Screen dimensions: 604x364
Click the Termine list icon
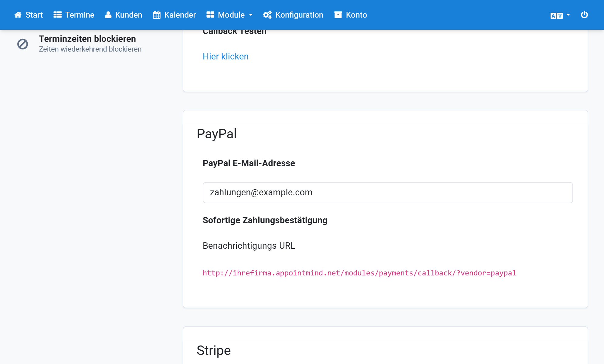tap(58, 15)
